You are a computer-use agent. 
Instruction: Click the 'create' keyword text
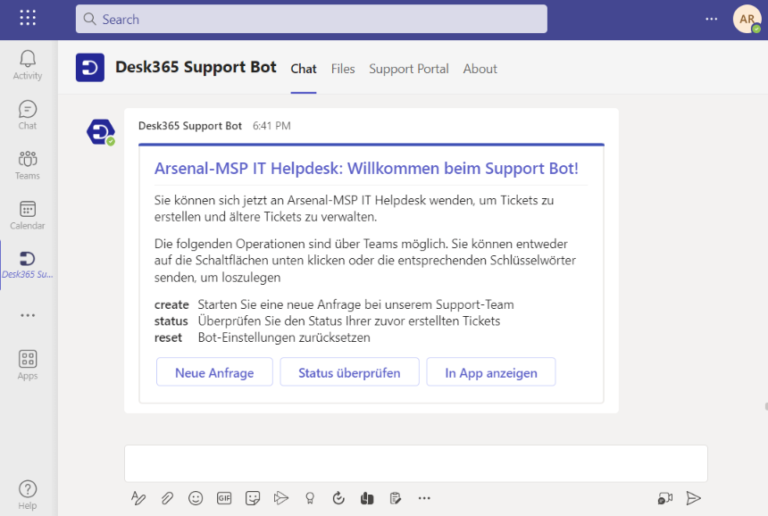tap(171, 305)
